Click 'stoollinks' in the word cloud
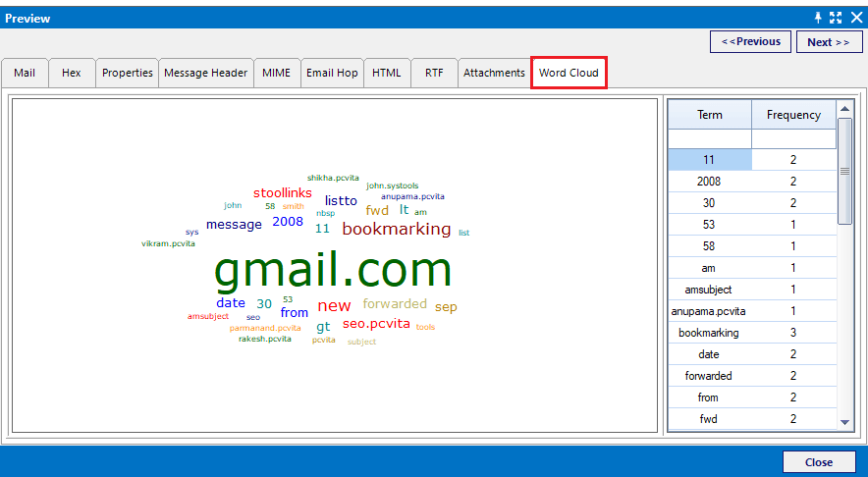 coord(283,193)
